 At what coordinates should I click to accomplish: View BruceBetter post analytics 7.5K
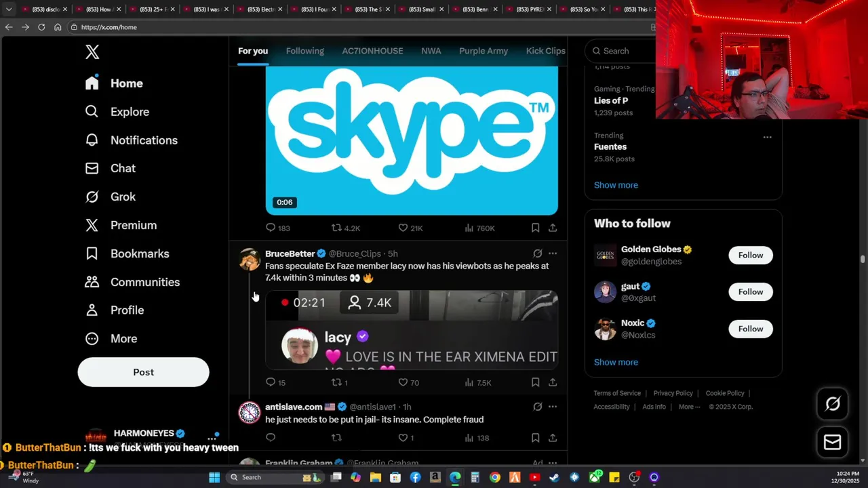pos(478,382)
